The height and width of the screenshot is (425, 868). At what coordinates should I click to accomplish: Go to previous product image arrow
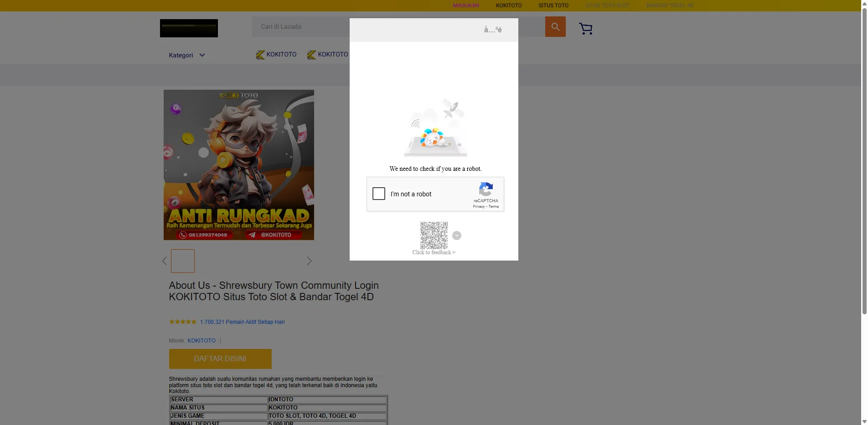pos(165,261)
